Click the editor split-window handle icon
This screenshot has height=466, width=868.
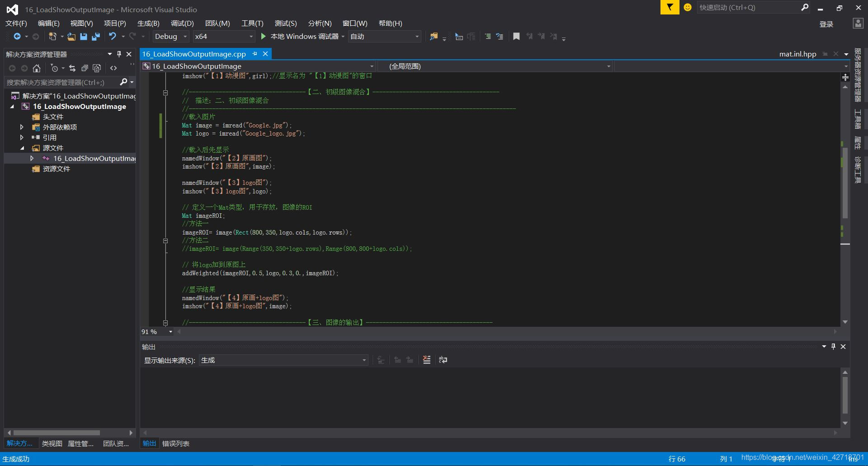(x=845, y=77)
